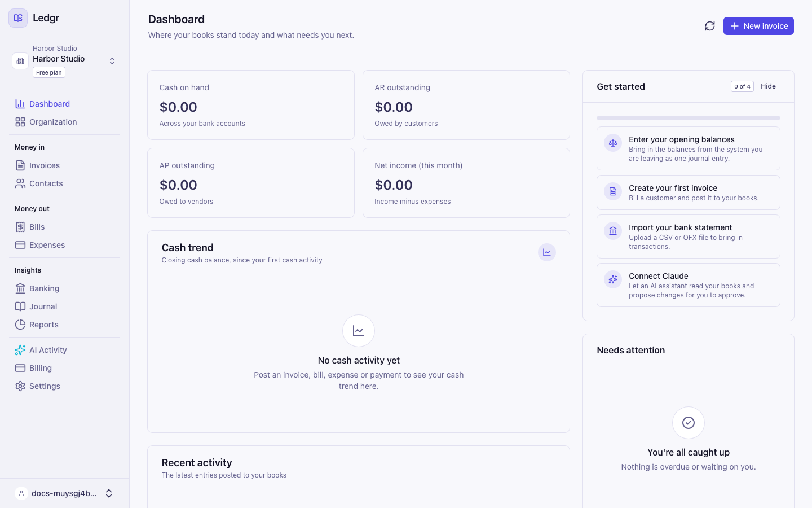Choose the Connect Claude step

[689, 285]
